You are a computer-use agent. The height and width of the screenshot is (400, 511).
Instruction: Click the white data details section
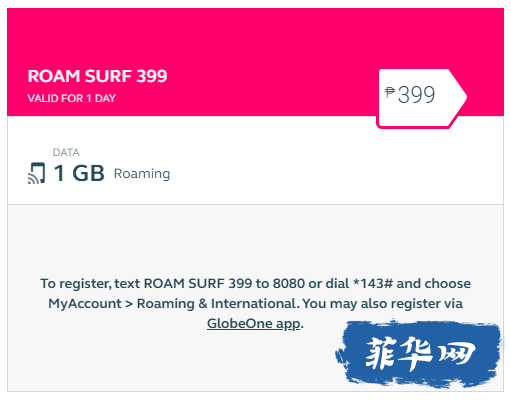(x=255, y=160)
